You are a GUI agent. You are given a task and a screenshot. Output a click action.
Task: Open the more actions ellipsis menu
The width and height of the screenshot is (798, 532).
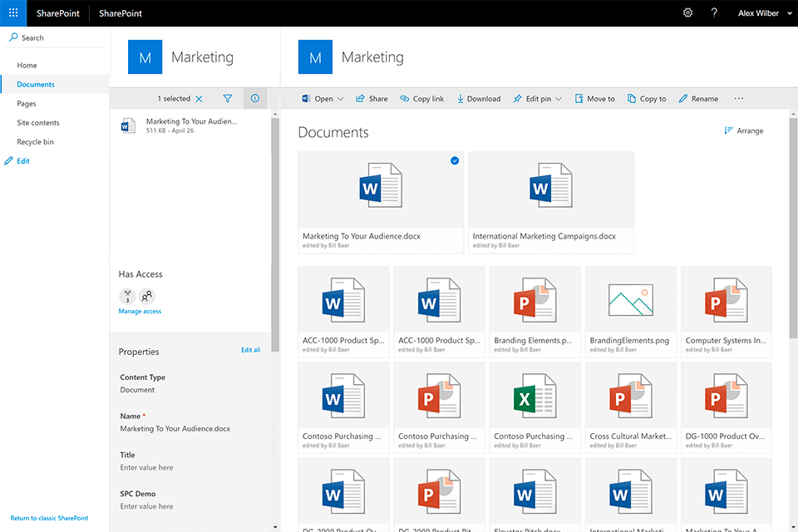coord(738,99)
